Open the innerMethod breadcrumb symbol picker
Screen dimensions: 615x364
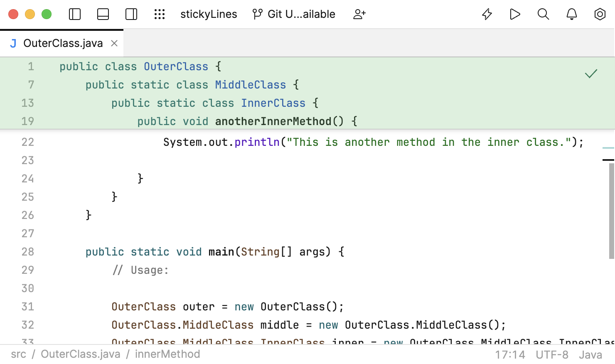(x=167, y=354)
